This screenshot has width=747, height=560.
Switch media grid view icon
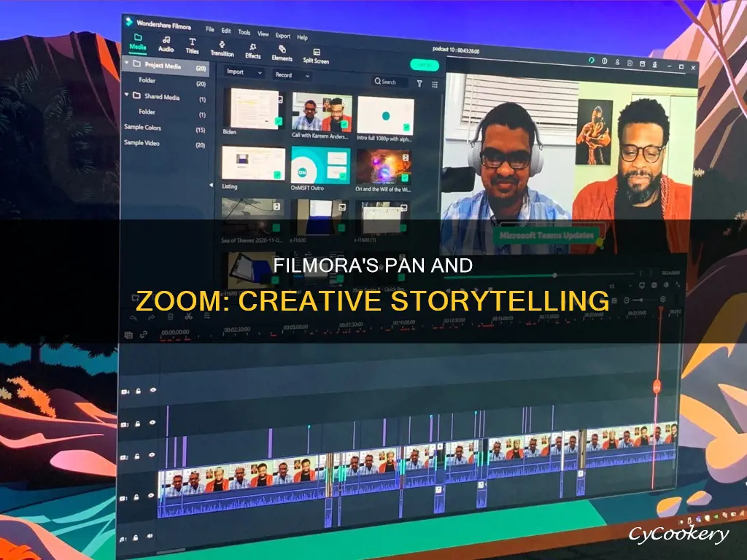pyautogui.click(x=435, y=85)
